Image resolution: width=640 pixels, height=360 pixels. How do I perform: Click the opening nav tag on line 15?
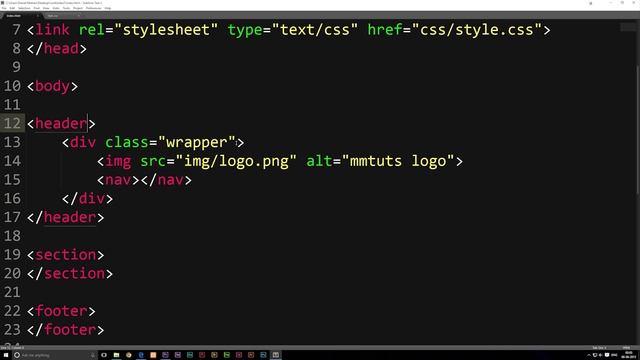click(x=118, y=180)
